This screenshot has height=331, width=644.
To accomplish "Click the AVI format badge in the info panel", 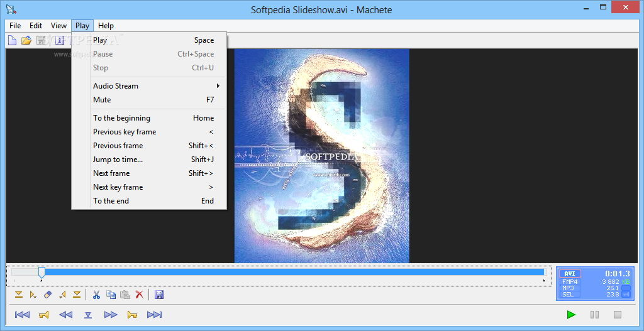I will tap(570, 274).
